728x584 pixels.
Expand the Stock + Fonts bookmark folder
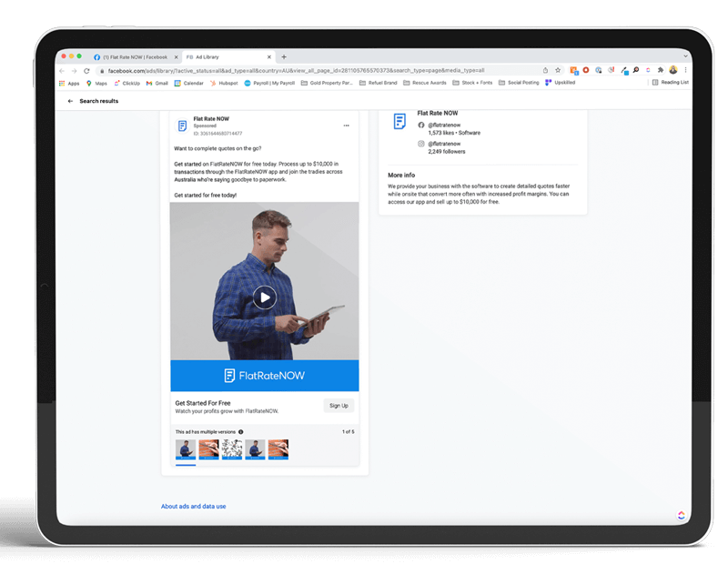coord(472,83)
